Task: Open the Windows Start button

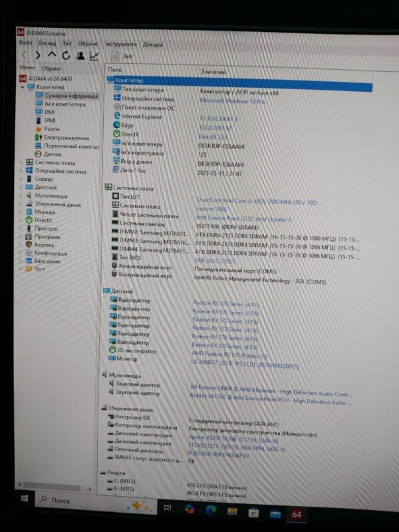Action: click(25, 498)
